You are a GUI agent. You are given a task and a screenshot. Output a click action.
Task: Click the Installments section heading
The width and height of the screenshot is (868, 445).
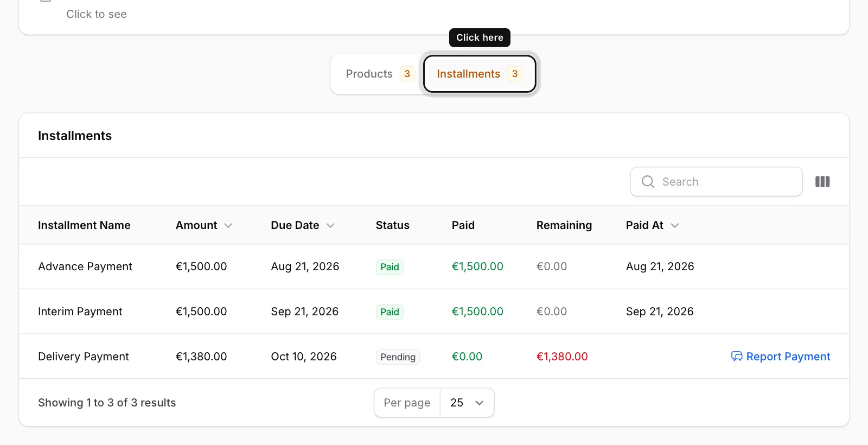coord(75,136)
